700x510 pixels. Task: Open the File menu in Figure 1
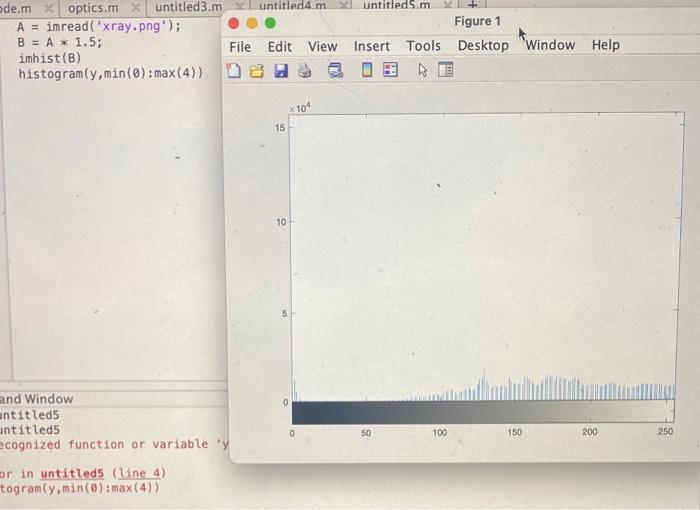[x=240, y=47]
